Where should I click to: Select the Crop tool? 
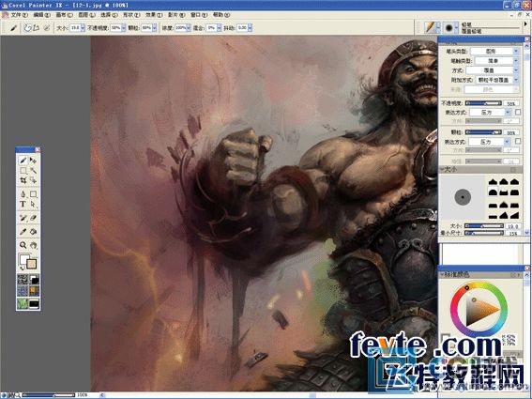pyautogui.click(x=23, y=180)
